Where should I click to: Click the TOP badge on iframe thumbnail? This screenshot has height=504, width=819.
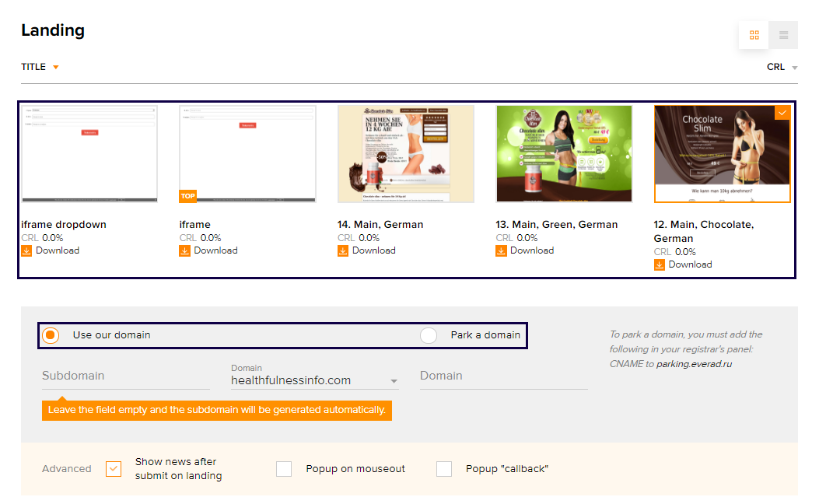click(187, 196)
